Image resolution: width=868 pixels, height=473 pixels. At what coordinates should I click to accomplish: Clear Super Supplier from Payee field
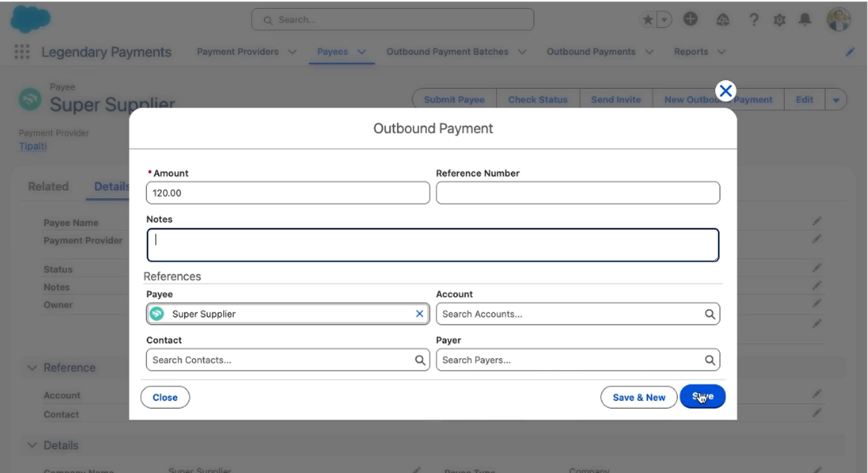point(419,314)
